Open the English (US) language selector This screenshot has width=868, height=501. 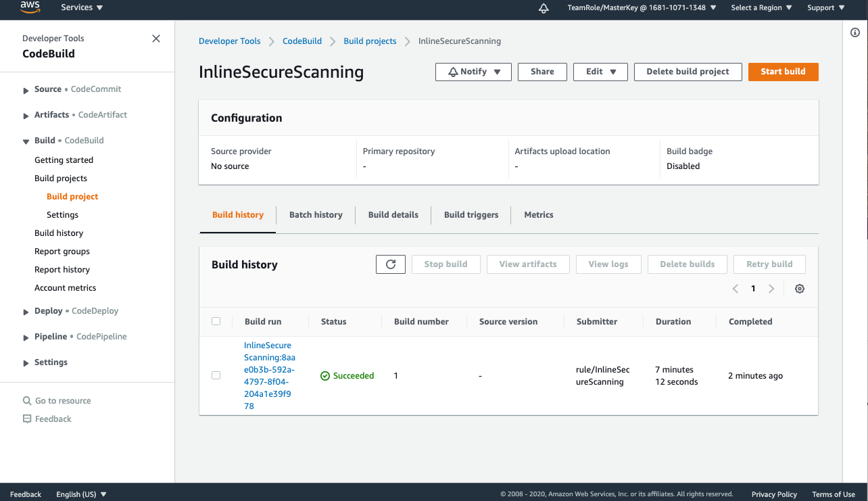point(81,494)
